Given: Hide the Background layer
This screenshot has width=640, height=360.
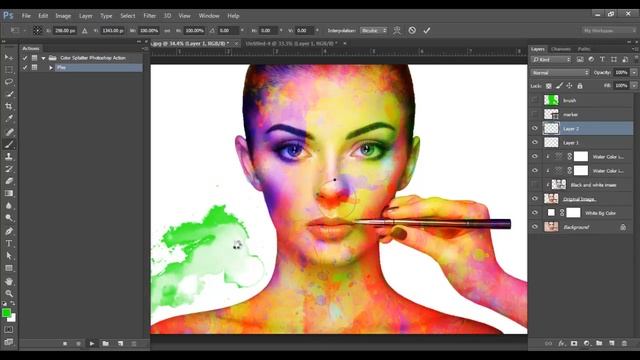Looking at the screenshot, I should (x=535, y=227).
